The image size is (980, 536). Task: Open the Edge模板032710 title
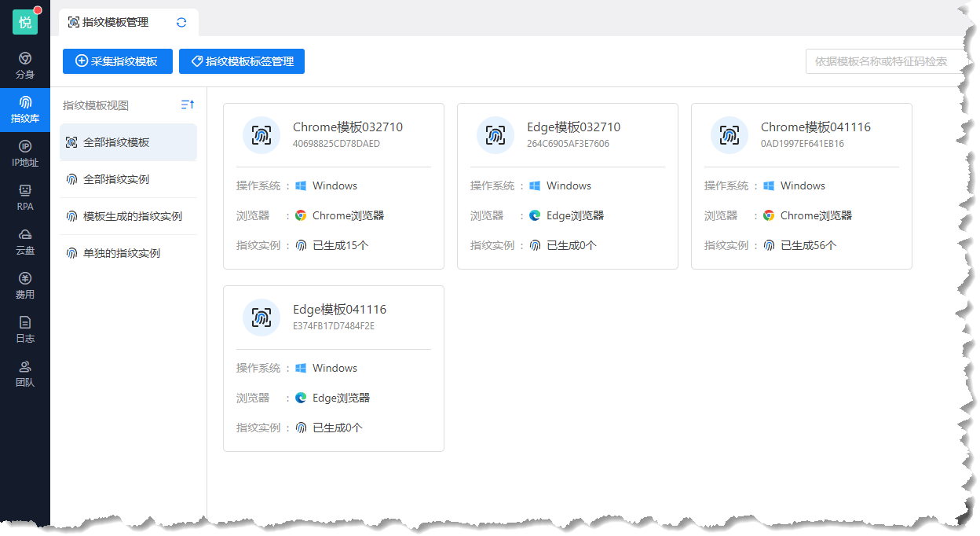[x=574, y=127]
